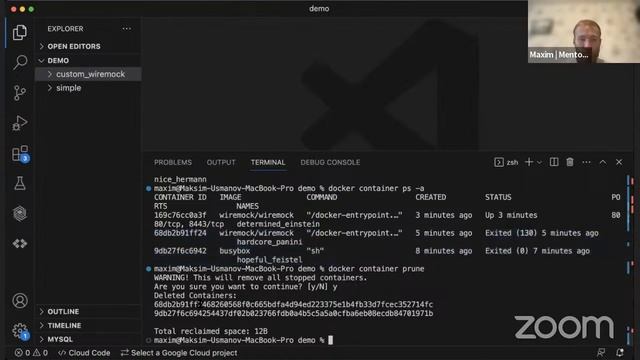The height and width of the screenshot is (360, 640).
Task: Expand the custom_wiremock folder
Action: click(x=88, y=74)
